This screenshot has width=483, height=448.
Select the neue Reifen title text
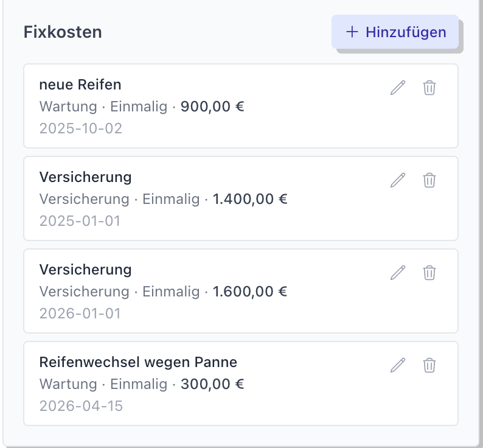pos(80,85)
